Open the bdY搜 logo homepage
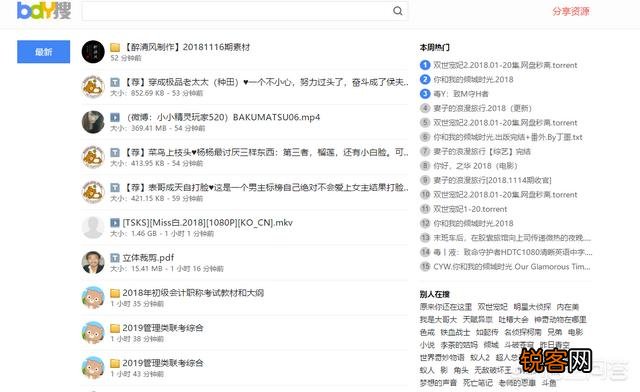The image size is (640, 392). [x=44, y=10]
